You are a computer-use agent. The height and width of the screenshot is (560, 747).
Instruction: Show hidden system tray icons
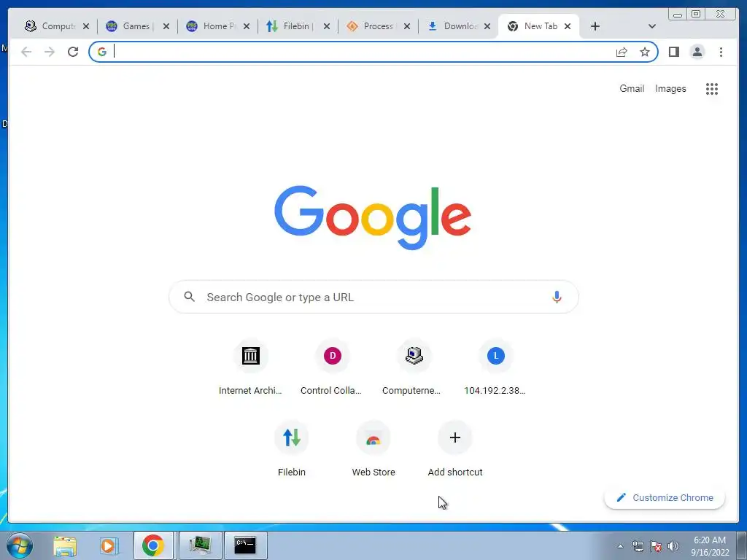point(620,546)
